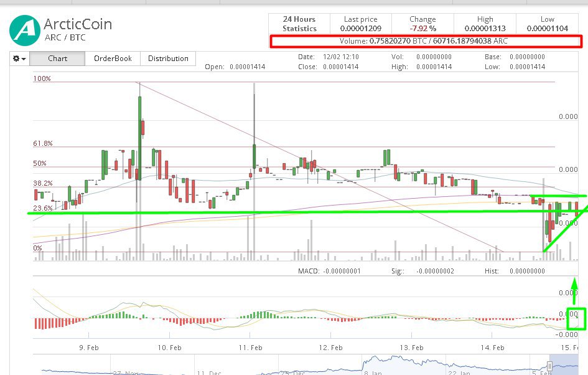Click the Open: 0.00001414 readout
588x375 pixels.
click(x=235, y=67)
